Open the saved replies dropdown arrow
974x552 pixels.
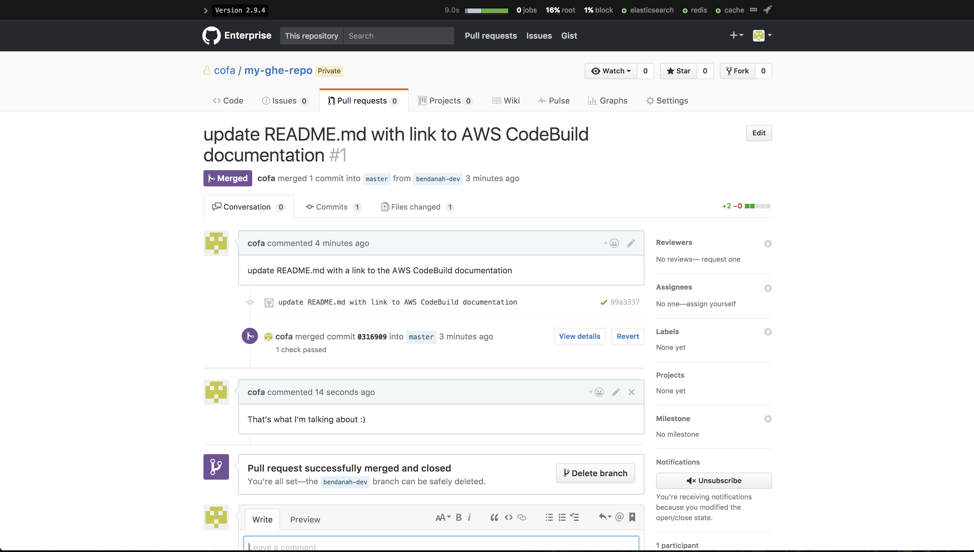(x=605, y=517)
